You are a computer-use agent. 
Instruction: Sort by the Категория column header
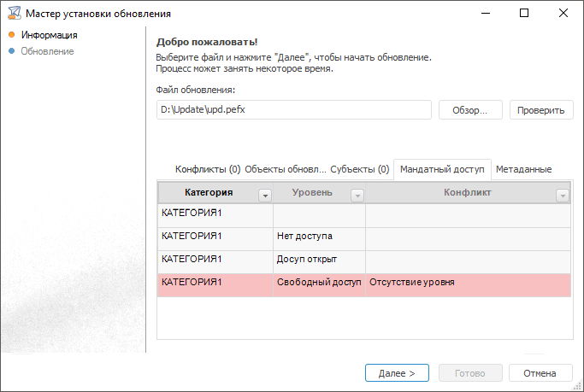(x=208, y=193)
